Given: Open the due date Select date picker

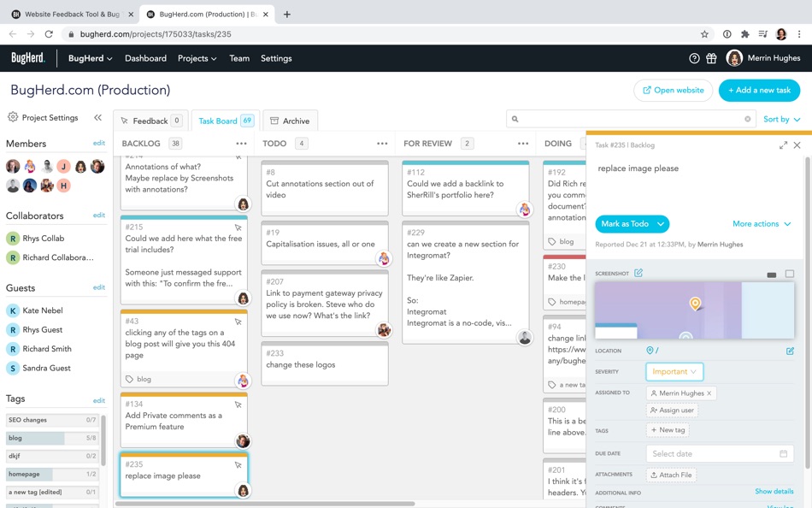Looking at the screenshot, I should tap(720, 453).
